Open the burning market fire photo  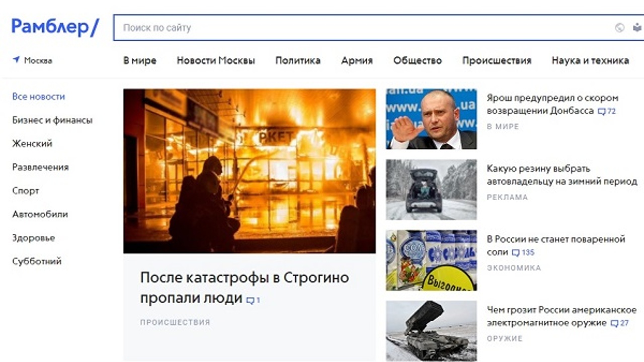[x=250, y=171]
